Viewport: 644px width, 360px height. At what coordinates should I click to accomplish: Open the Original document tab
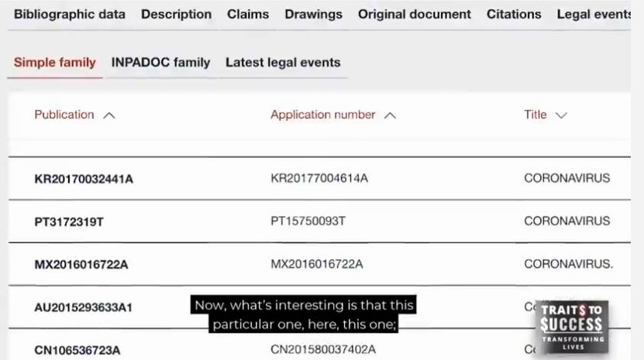pos(414,14)
